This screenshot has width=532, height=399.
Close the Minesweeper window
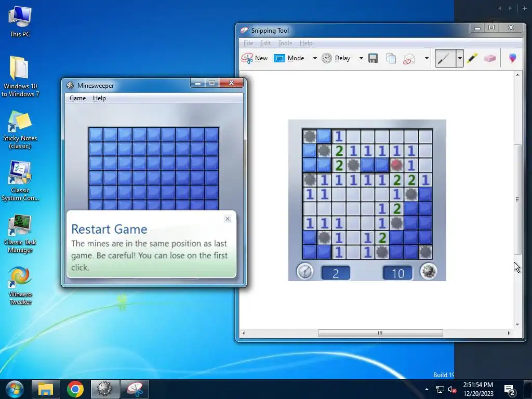(x=231, y=83)
